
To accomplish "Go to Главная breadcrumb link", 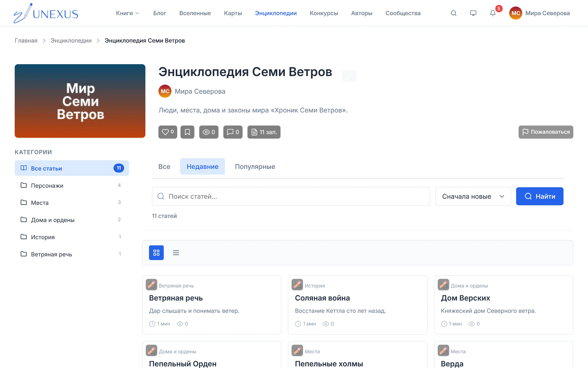I will (x=26, y=40).
